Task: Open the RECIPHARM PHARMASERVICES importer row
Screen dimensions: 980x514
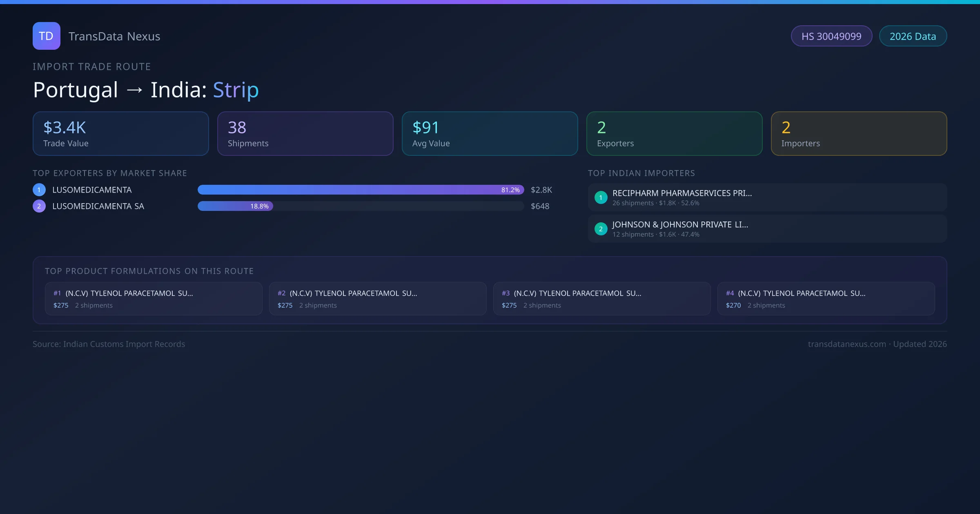Action: click(x=767, y=197)
